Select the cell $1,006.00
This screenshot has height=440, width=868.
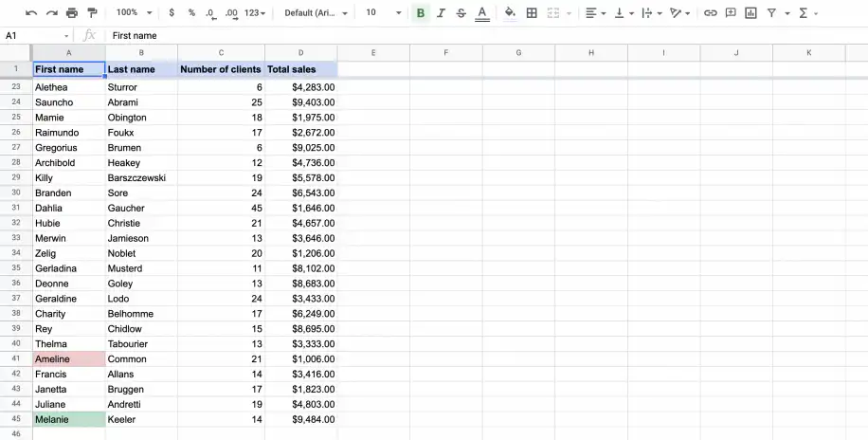tap(300, 358)
